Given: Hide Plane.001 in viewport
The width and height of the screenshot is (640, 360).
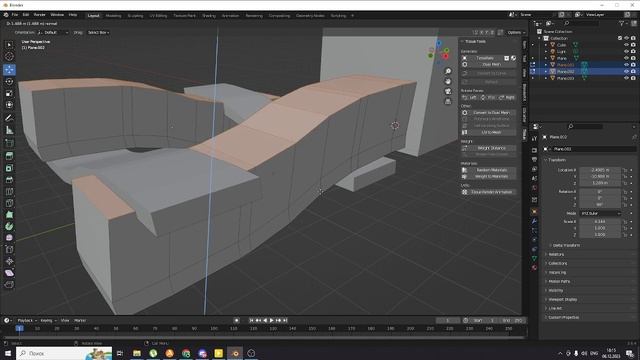Looking at the screenshot, I should (626, 64).
